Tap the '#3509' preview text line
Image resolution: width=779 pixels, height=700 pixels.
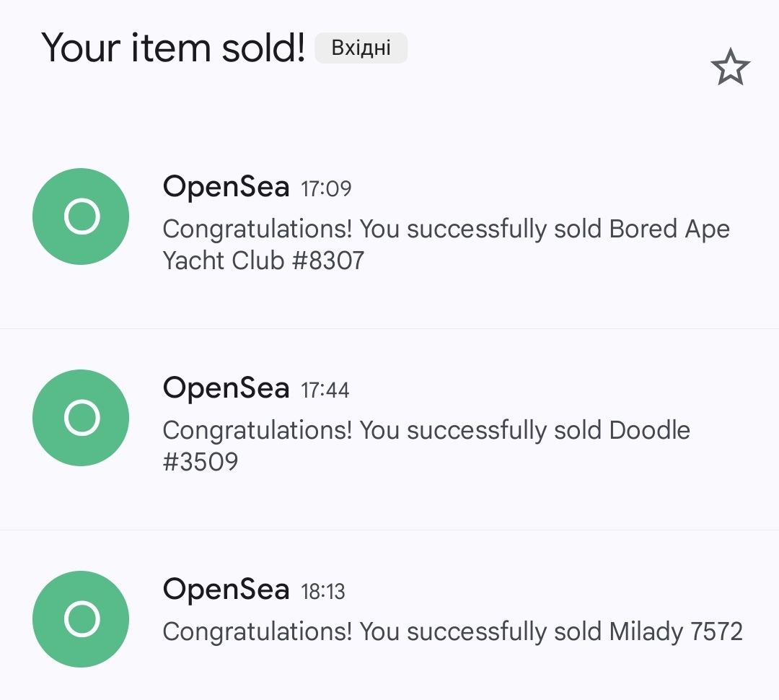click(201, 462)
